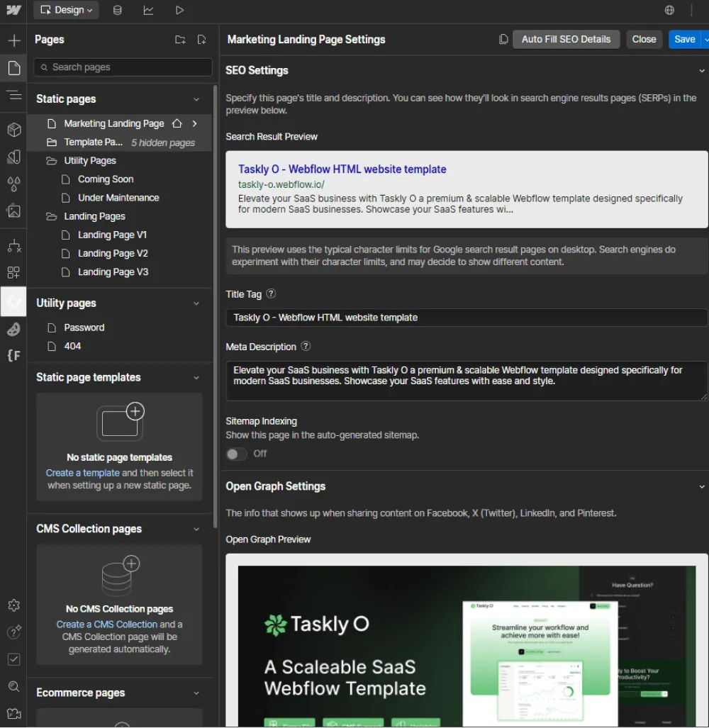Click the Close button
Viewport: 709px width, 728px height.
coord(644,40)
